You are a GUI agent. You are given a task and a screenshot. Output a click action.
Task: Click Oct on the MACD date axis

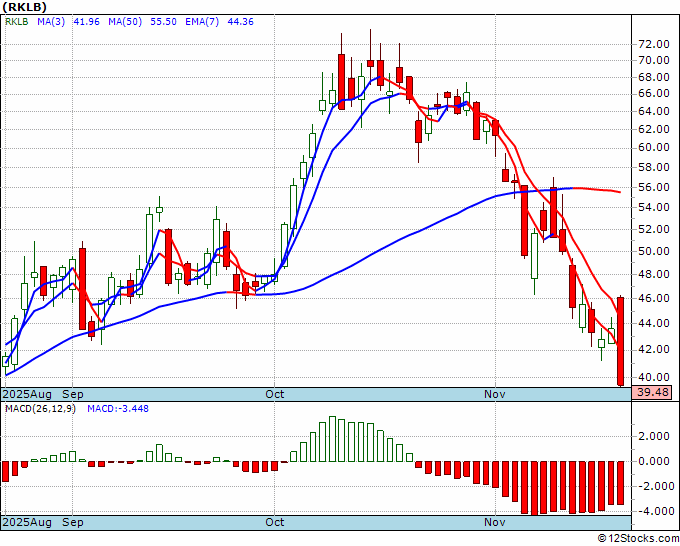275,522
